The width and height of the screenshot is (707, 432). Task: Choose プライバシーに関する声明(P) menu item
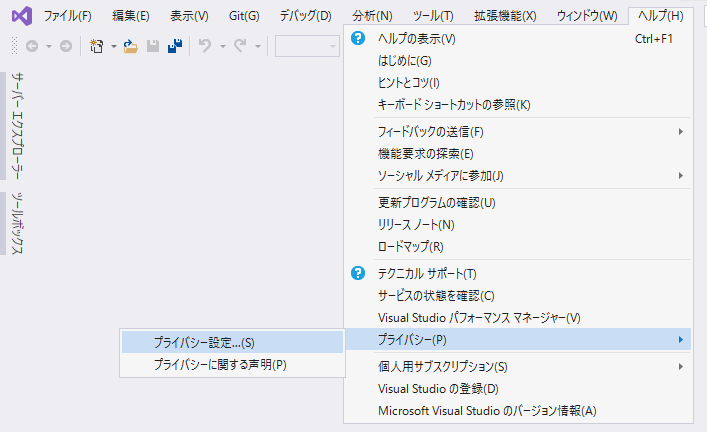tap(220, 365)
